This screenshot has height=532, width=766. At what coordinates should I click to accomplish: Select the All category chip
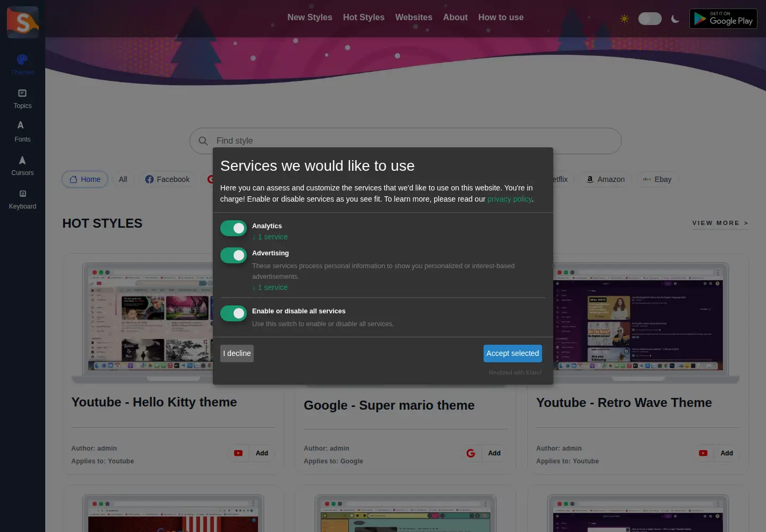pos(123,179)
